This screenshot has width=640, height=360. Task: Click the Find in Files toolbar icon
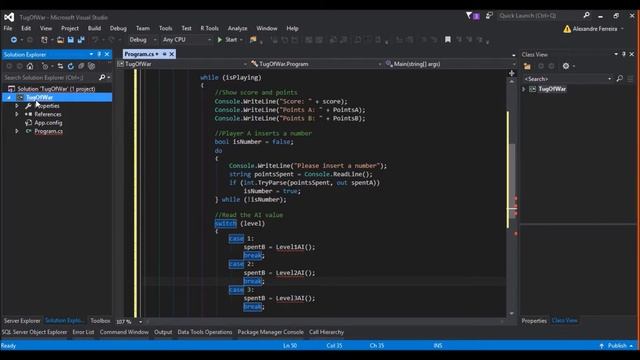pos(253,40)
